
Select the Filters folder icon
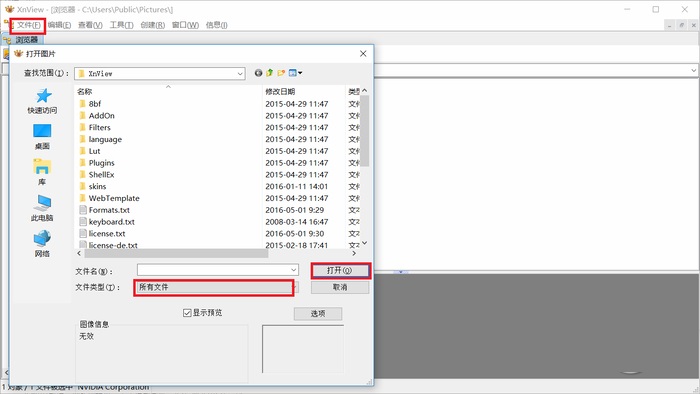(x=83, y=127)
